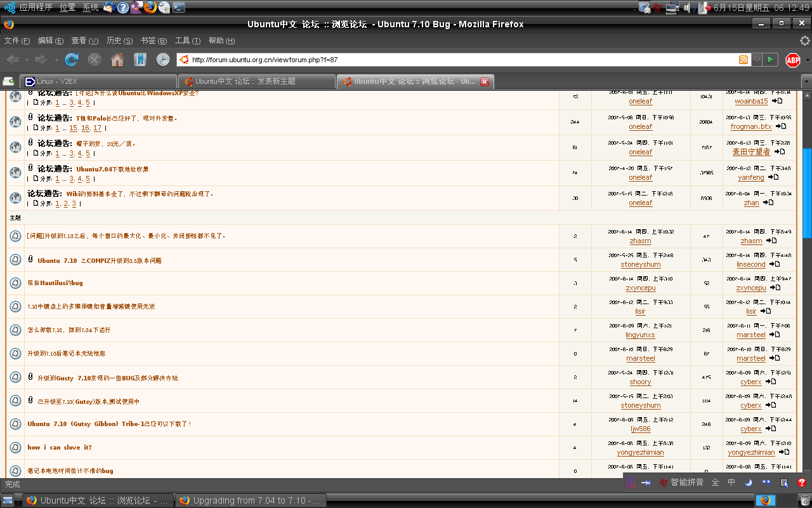Viewport: 812px width, 508px height.
Task: Open the Back button history dropdown arrow
Action: [26, 60]
